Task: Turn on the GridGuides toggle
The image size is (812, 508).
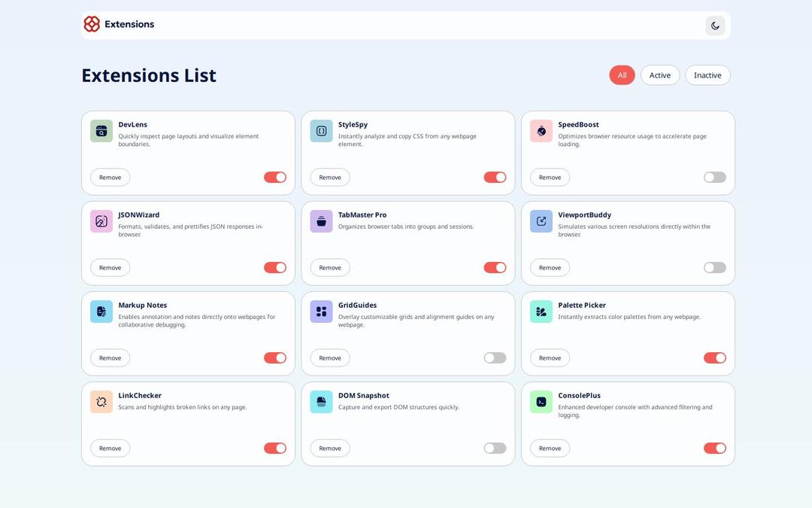Action: [495, 358]
